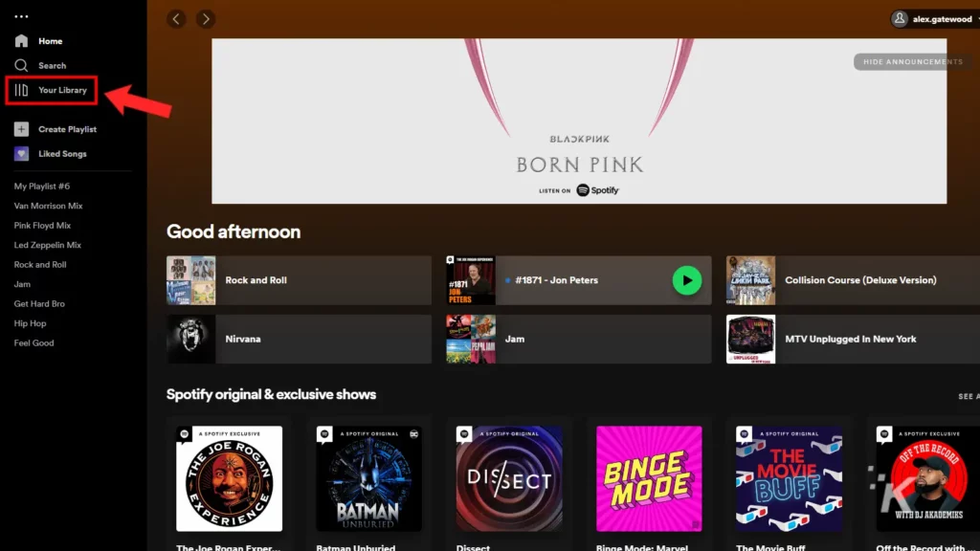Open Feel Good playlist
This screenshot has width=980, height=551.
(33, 343)
